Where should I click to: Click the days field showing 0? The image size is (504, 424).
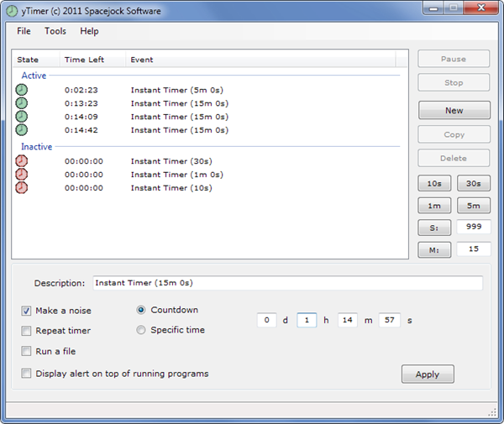[x=267, y=320]
